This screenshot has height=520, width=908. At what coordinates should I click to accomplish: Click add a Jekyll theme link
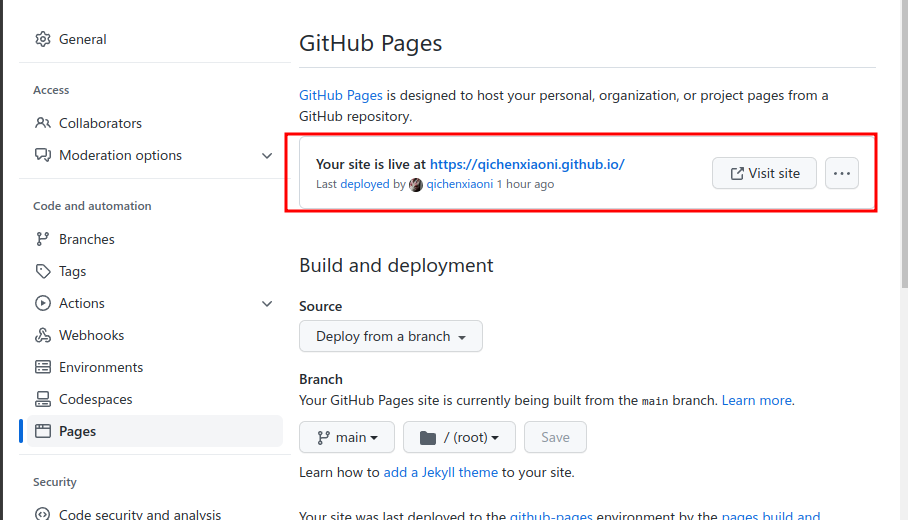441,472
